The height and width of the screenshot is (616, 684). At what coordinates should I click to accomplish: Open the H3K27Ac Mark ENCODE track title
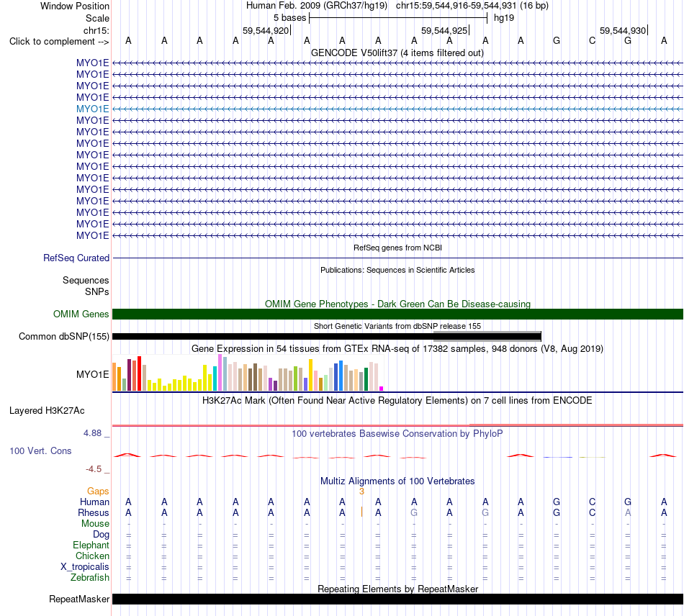tap(397, 401)
